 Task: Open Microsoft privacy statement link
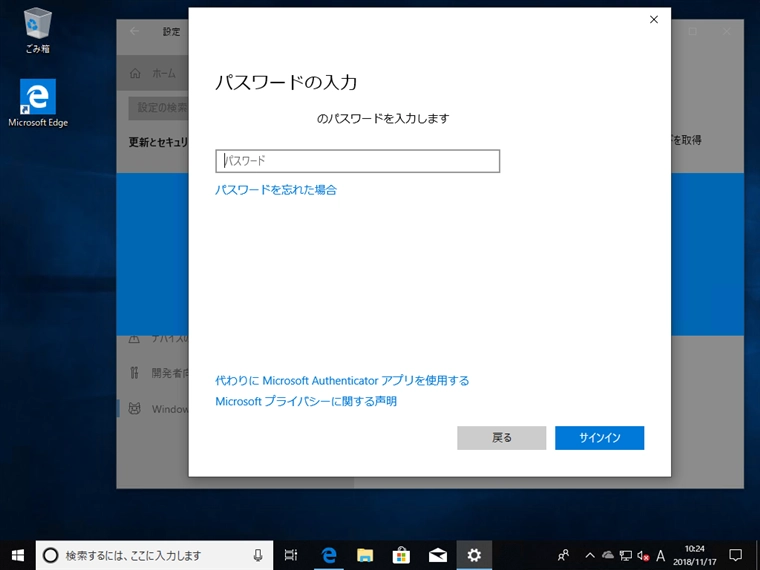click(x=306, y=401)
